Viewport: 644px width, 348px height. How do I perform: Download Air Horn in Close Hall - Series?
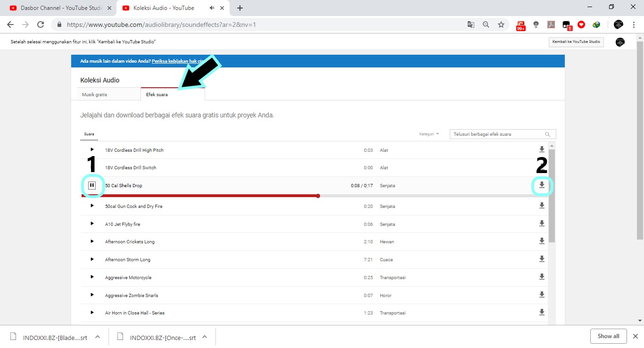(x=542, y=313)
